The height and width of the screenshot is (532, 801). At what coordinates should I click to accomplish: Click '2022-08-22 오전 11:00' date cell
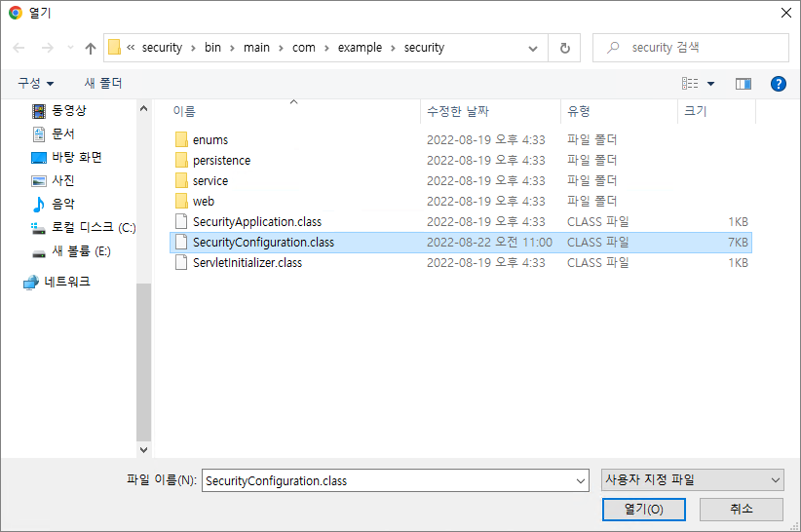[489, 242]
